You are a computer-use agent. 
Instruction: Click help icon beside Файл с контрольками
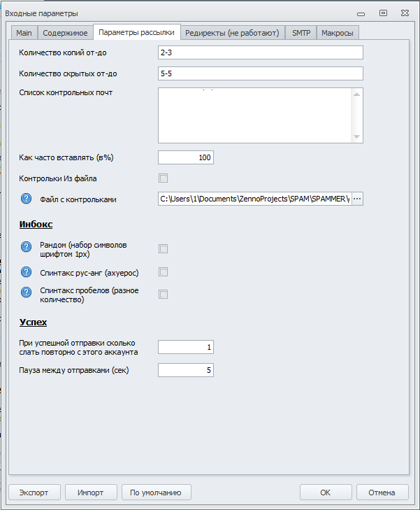pyautogui.click(x=27, y=199)
